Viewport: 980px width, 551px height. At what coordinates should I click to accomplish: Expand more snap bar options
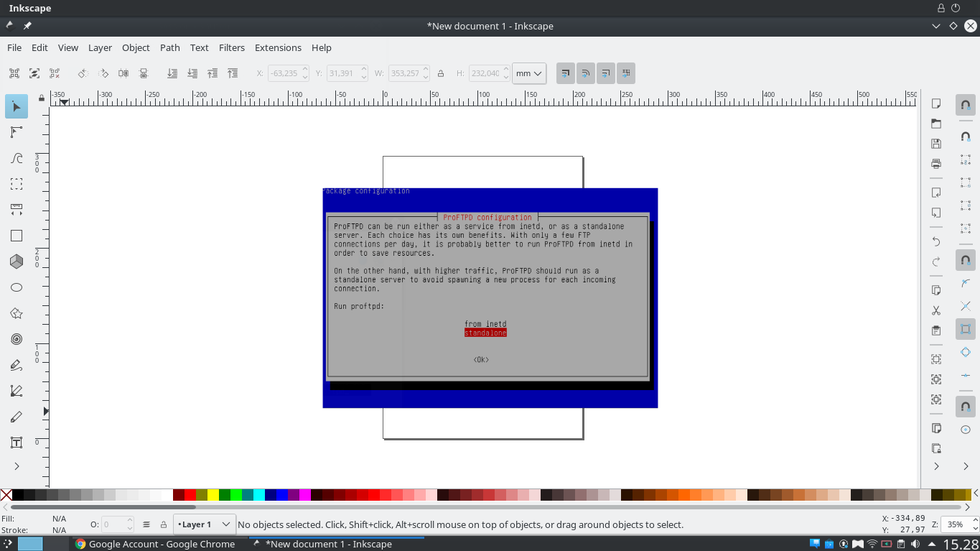pos(966,466)
